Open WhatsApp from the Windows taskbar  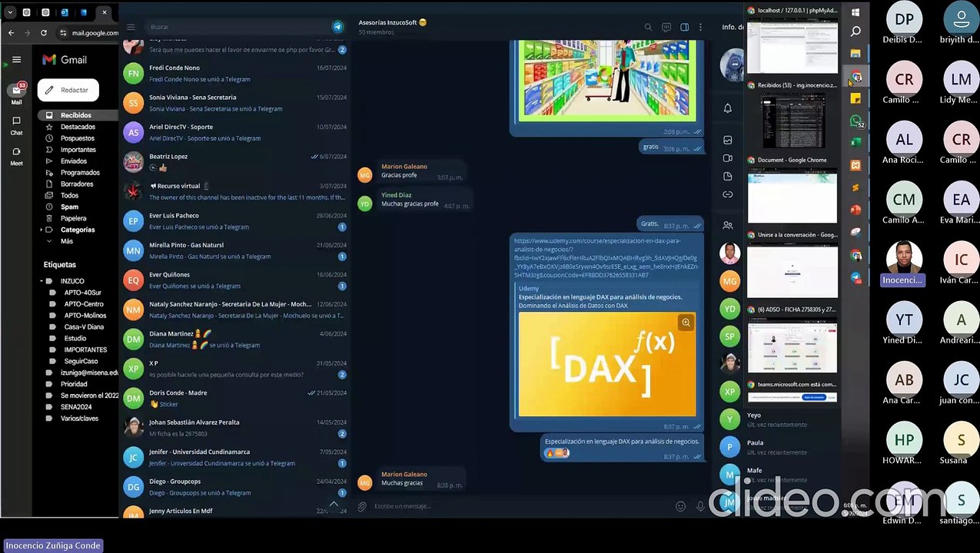point(855,121)
